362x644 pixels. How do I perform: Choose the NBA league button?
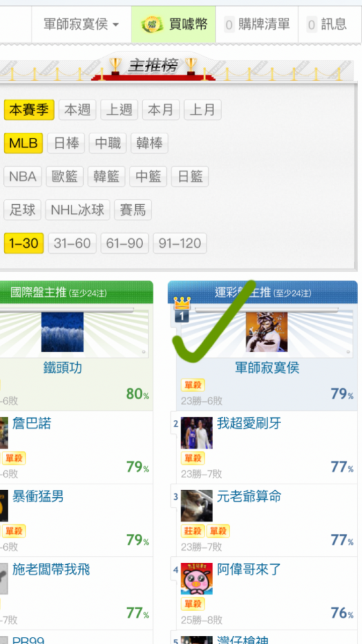click(23, 176)
